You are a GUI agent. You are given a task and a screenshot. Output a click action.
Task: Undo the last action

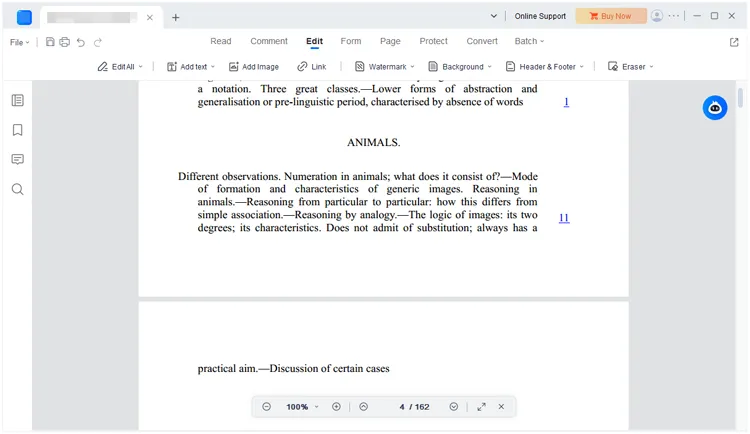coord(81,43)
